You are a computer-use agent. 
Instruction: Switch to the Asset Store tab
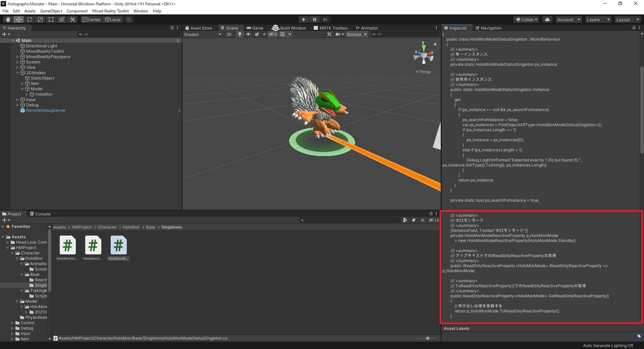click(x=199, y=28)
